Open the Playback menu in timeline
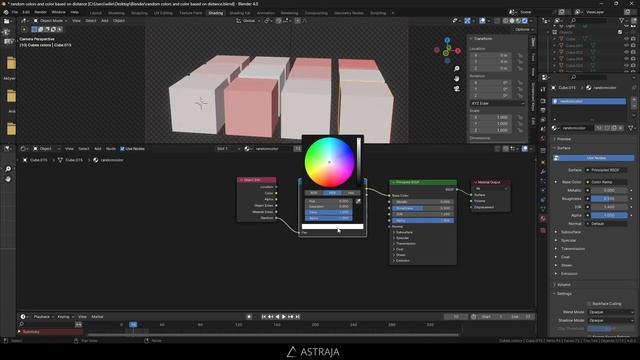 43,317
